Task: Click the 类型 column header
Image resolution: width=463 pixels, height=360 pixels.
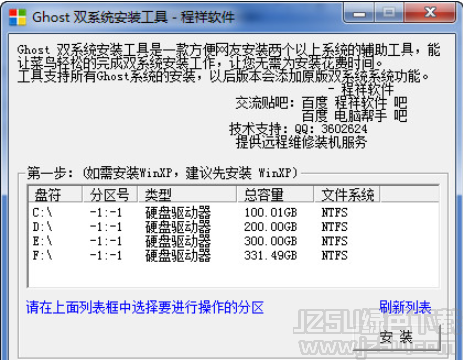Action: point(187,194)
